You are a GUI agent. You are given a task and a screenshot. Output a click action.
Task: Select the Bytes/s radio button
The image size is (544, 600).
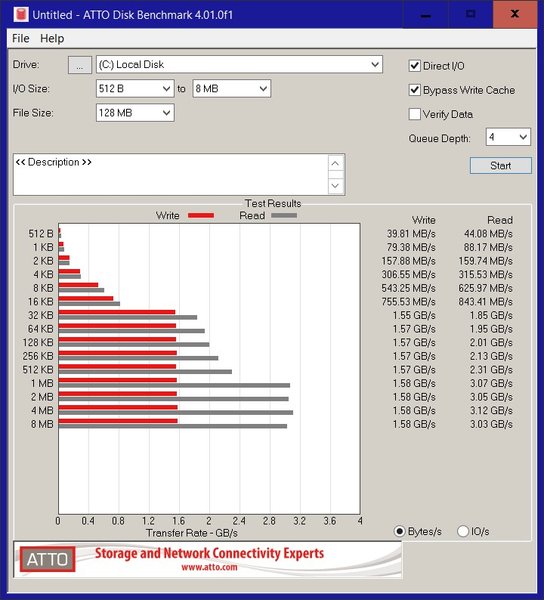(x=399, y=531)
